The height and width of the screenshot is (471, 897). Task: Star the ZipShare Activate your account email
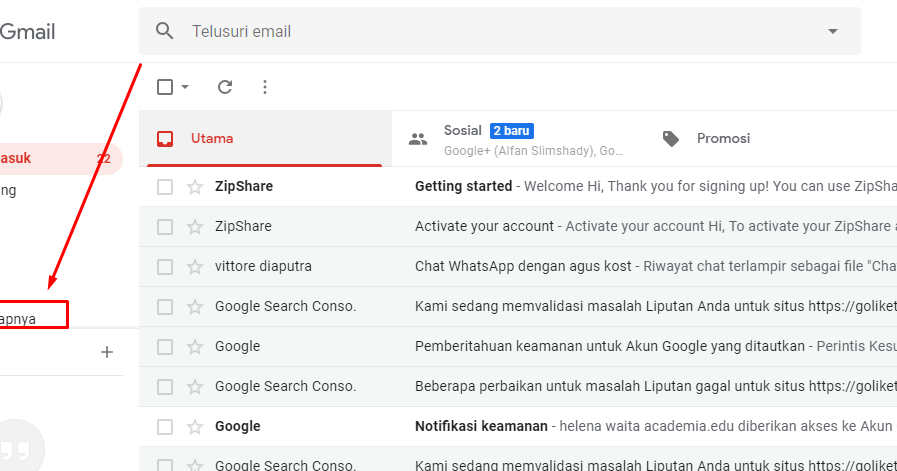tap(195, 227)
